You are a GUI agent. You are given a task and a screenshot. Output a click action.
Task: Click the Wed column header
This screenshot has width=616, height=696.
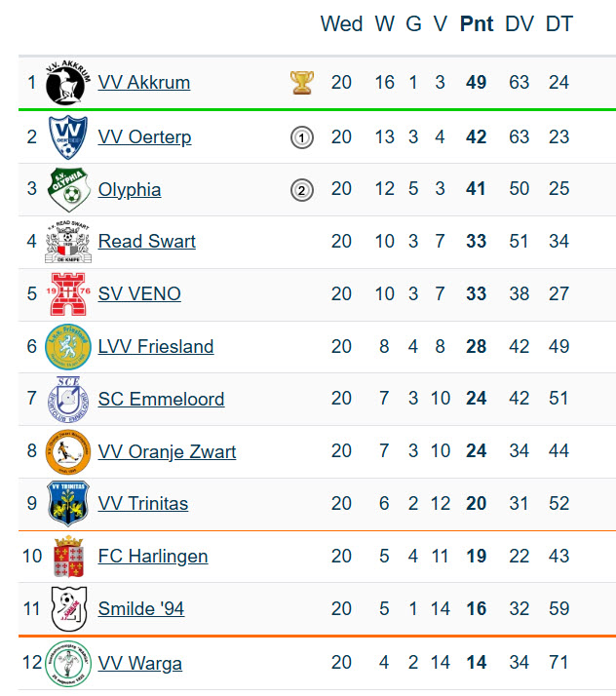(342, 24)
